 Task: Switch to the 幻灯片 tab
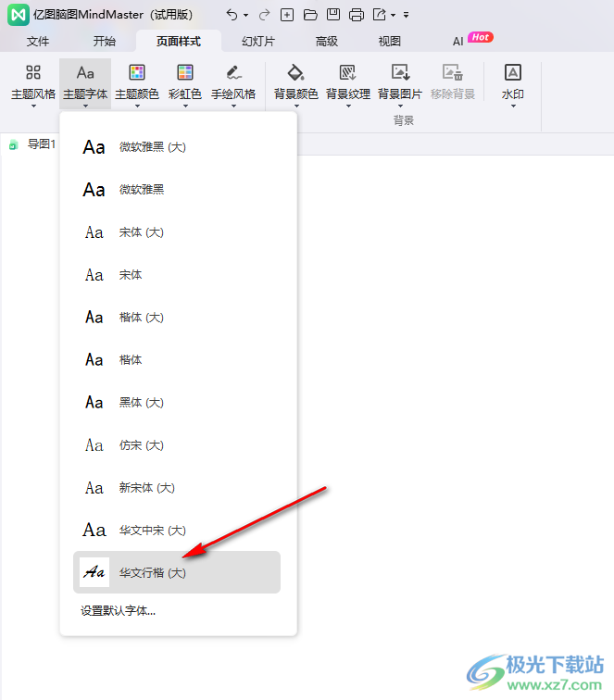pos(258,42)
